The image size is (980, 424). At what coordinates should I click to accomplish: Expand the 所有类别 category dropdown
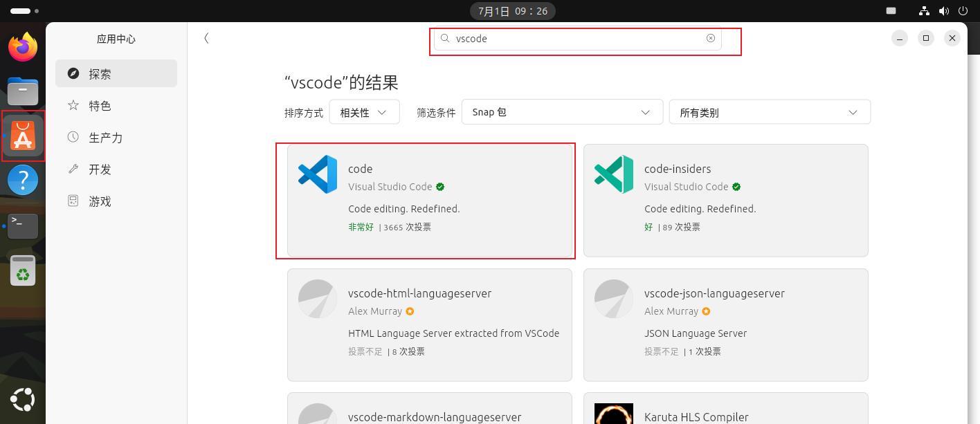pos(769,112)
